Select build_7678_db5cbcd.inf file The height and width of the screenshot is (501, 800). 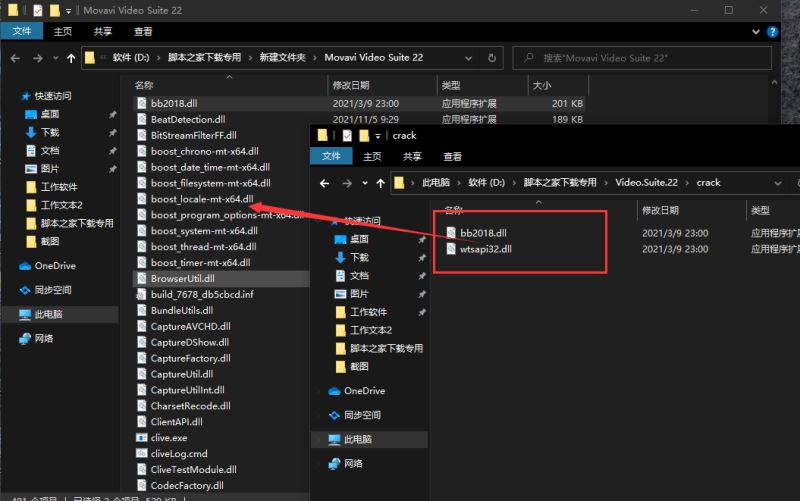tap(202, 294)
